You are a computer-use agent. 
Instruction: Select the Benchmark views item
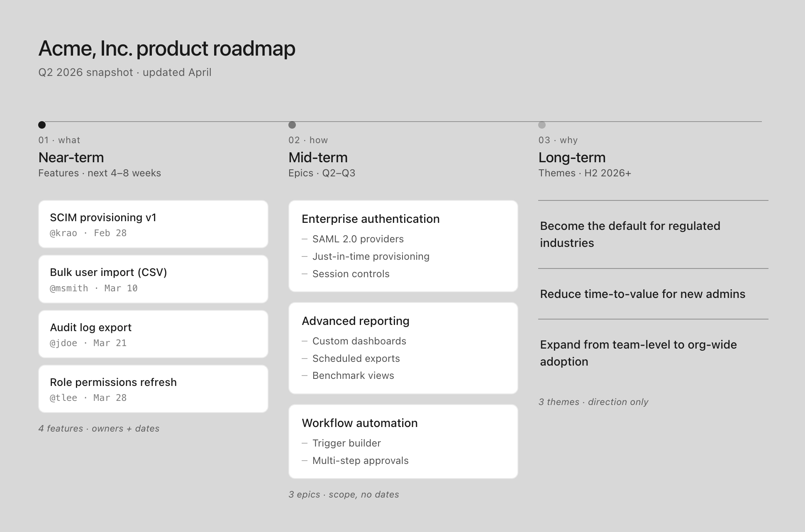[353, 376]
